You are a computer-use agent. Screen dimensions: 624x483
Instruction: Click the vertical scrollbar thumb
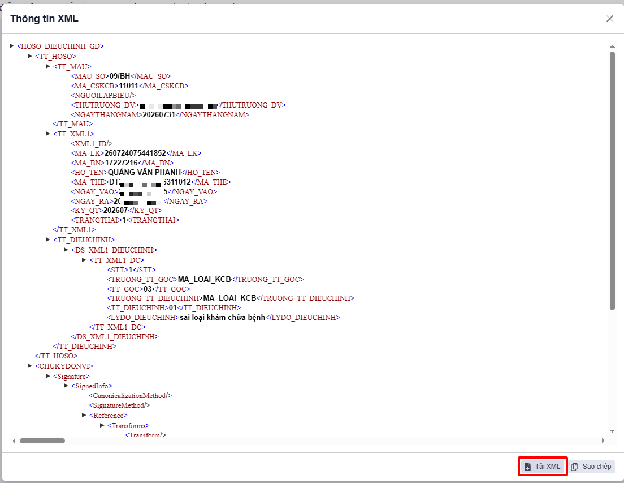click(612, 181)
